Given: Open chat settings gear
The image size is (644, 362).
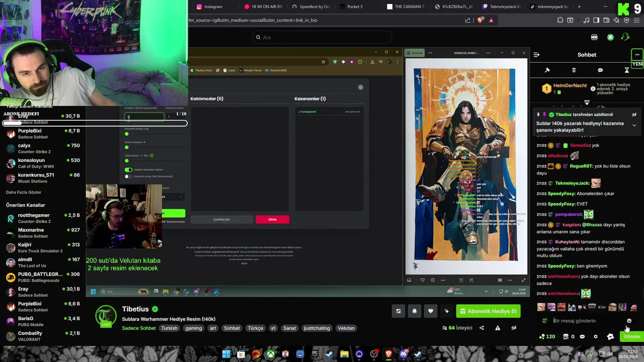Looking at the screenshot, I should 596,337.
